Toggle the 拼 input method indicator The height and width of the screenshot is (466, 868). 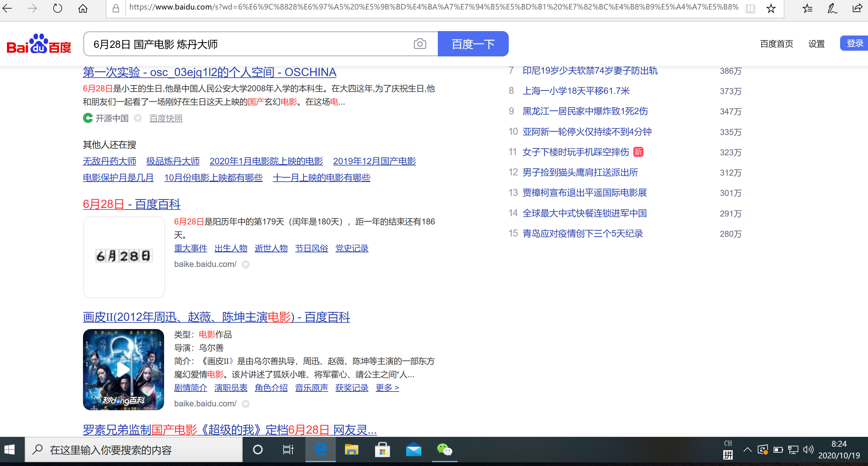[728, 455]
